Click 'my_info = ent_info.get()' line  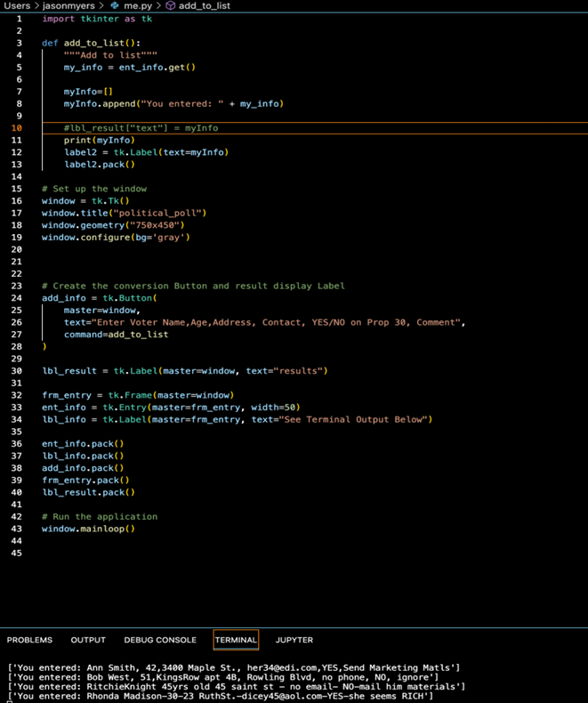130,68
